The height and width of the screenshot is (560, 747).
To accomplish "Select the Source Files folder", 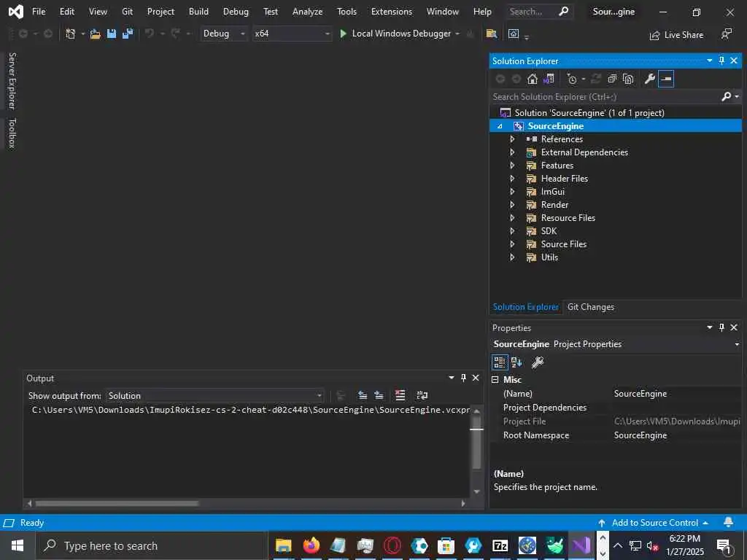I will point(564,244).
